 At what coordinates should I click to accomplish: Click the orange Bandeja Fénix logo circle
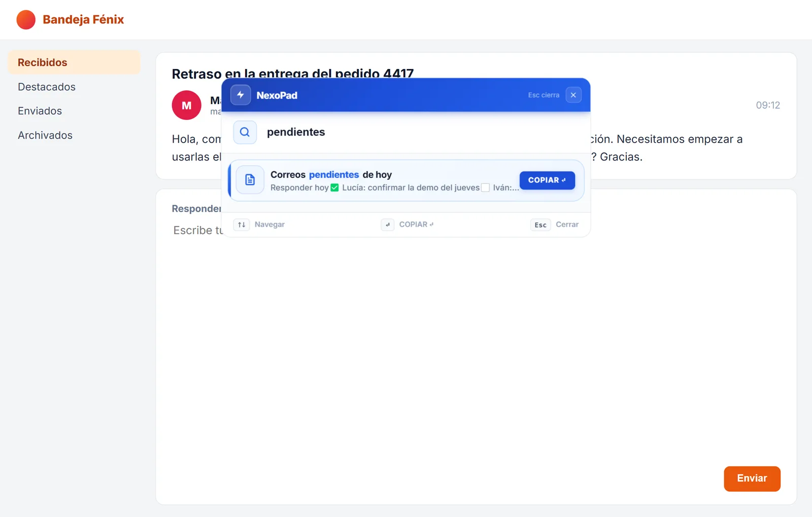click(26, 20)
